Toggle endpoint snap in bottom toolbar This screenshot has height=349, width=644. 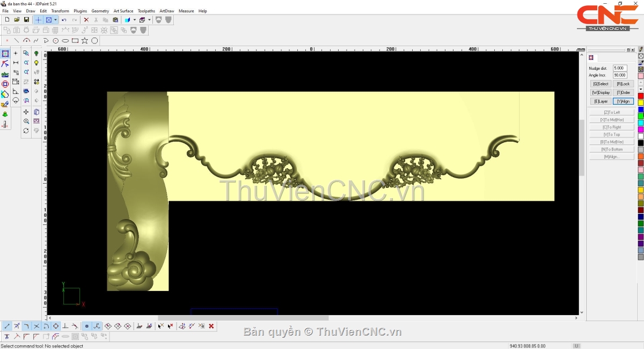coord(7,326)
